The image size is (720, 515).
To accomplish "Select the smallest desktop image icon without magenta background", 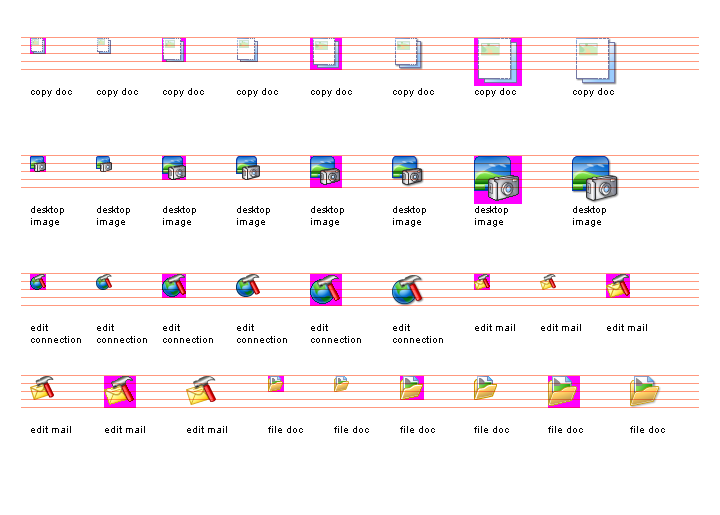I will coord(104,163).
